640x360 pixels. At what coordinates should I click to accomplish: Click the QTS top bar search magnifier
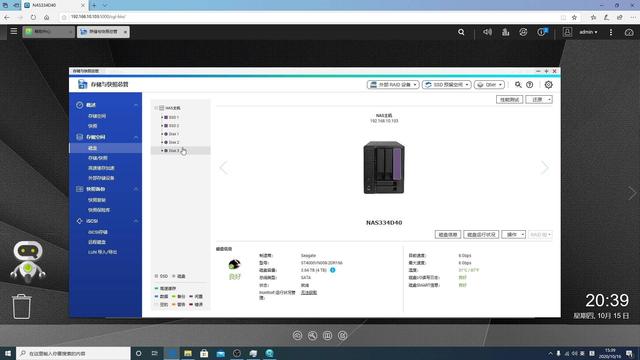(461, 32)
